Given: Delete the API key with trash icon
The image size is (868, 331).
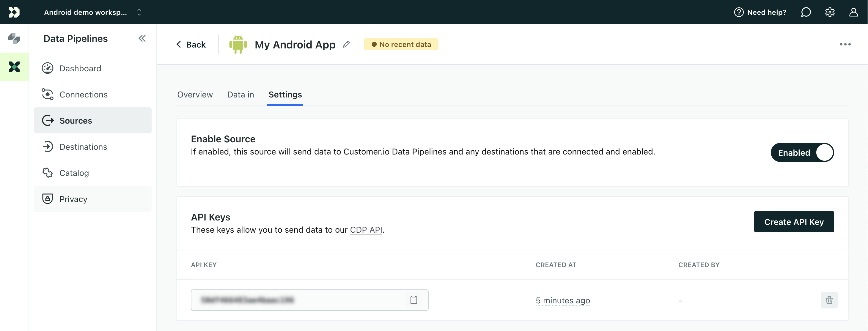Looking at the screenshot, I should pyautogui.click(x=829, y=300).
